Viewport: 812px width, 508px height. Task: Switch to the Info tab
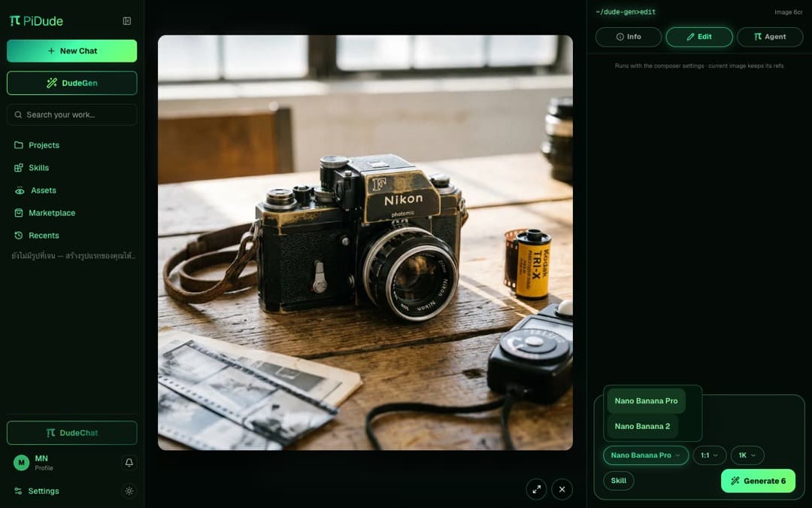coord(628,37)
